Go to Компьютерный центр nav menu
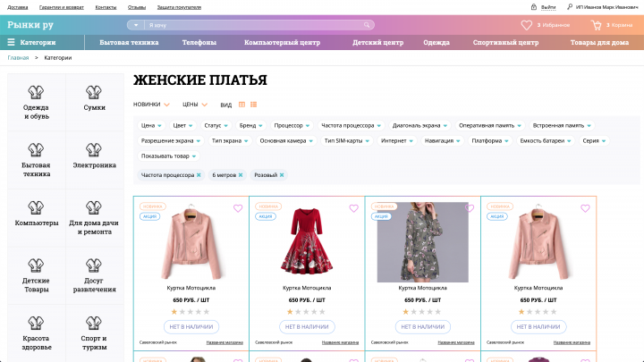 click(282, 42)
